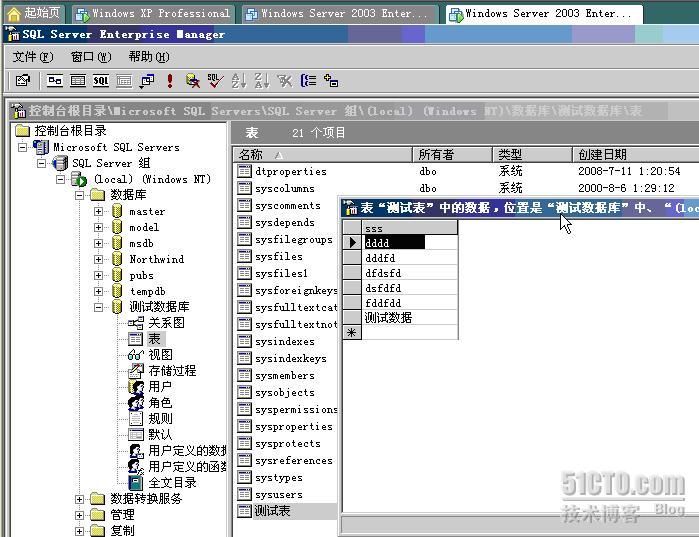The width and height of the screenshot is (699, 537).
Task: Click the sysobjects table icon
Action: 244,392
